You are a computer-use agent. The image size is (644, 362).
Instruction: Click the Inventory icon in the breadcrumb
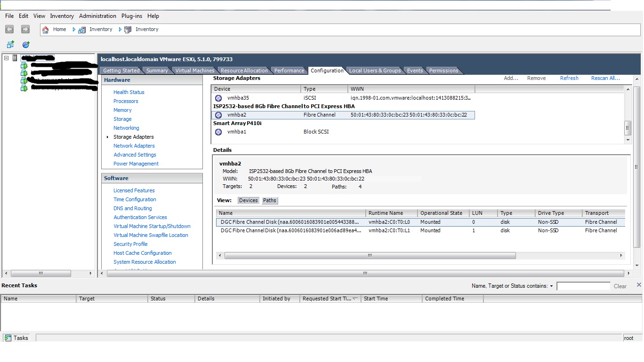click(81, 29)
